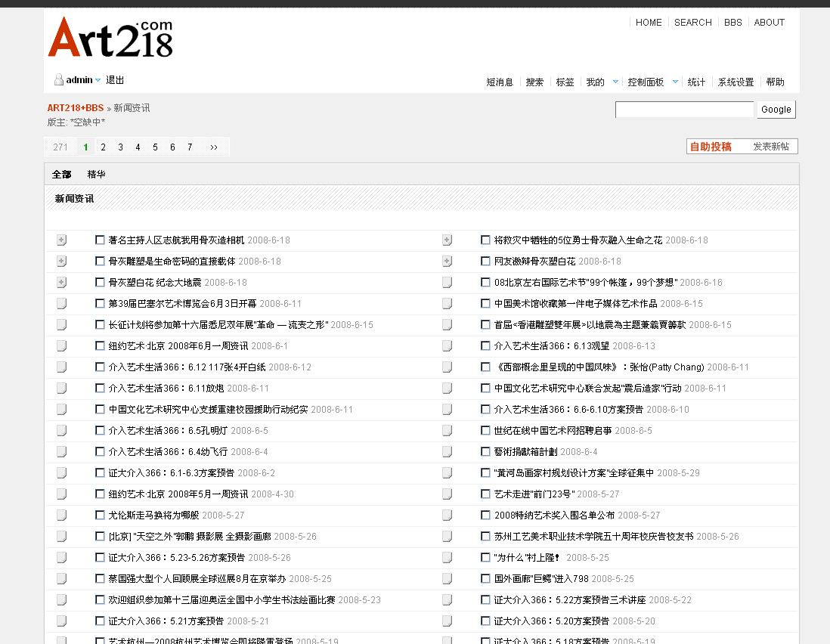
Task: Click folder icon beside 介入艺术生活366：6.11放炮
Action: tap(61, 389)
